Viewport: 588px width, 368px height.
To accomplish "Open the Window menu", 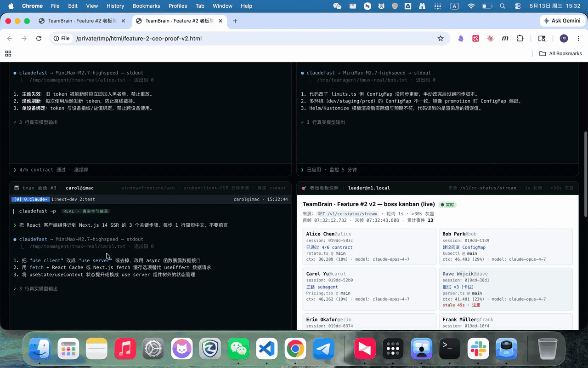I will click(222, 6).
